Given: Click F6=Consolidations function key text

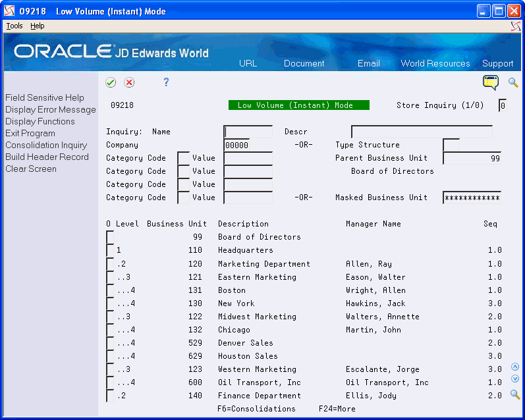Looking at the screenshot, I should pos(256,409).
